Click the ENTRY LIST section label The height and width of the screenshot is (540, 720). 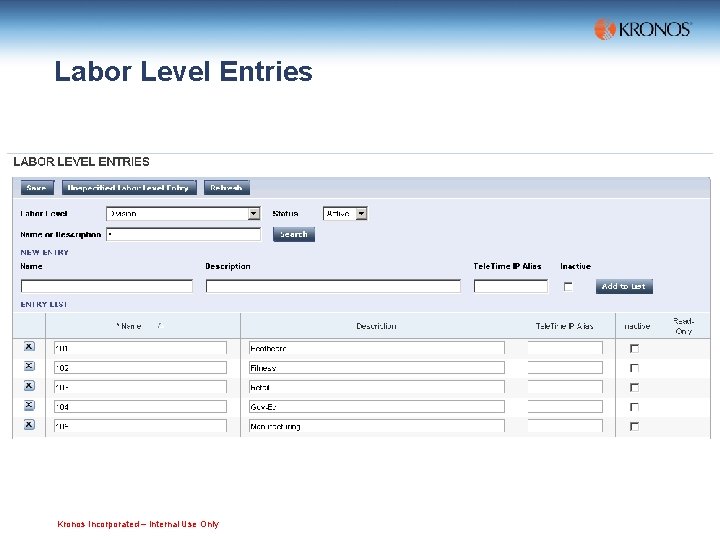pyautogui.click(x=44, y=304)
